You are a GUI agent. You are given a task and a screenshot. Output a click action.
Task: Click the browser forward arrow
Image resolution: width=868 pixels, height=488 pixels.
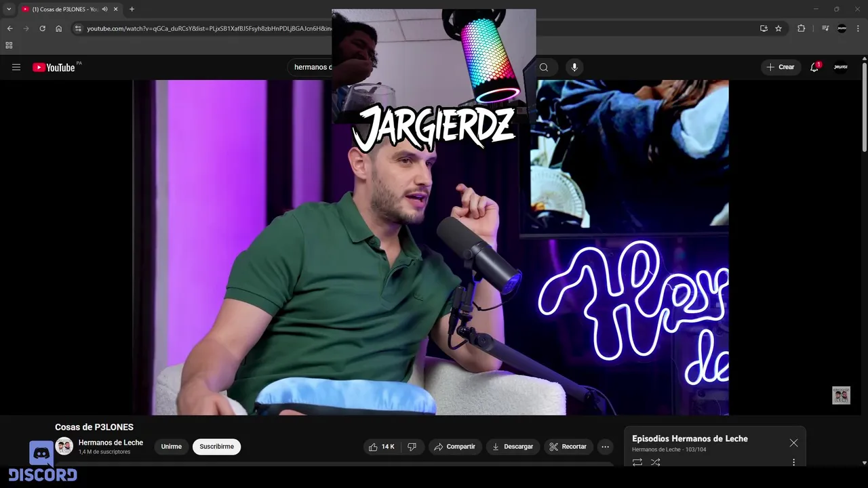click(x=26, y=28)
